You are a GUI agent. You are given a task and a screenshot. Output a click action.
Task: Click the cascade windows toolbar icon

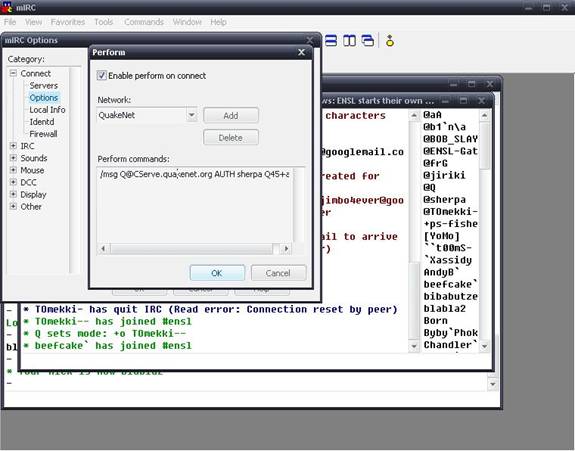point(368,41)
